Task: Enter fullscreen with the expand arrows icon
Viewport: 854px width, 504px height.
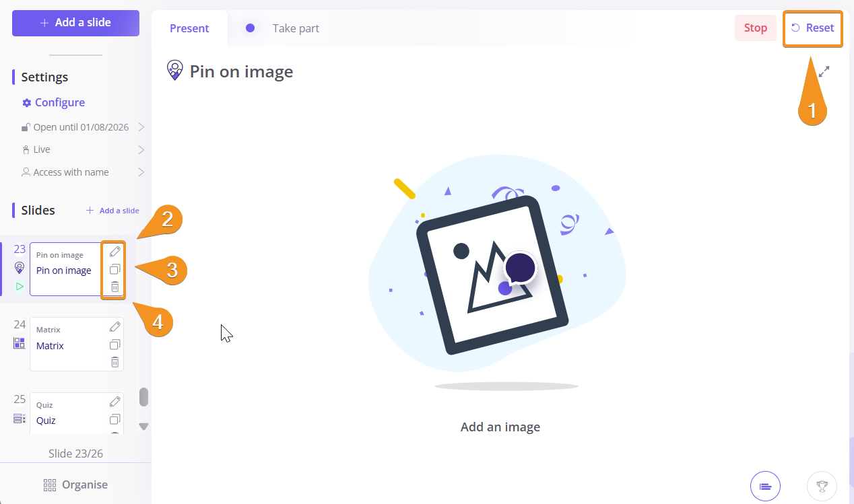Action: (x=824, y=71)
